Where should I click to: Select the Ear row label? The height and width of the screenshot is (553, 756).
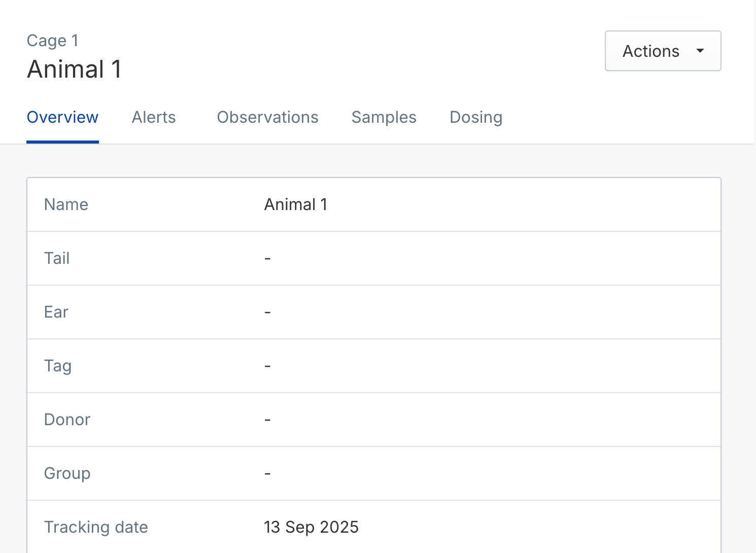pos(56,312)
